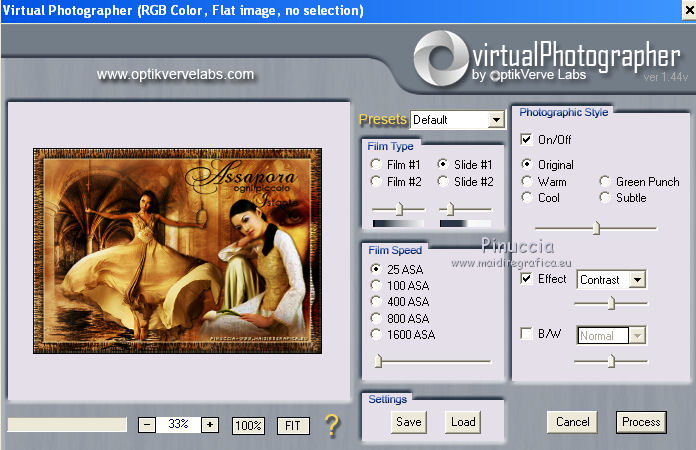The height and width of the screenshot is (450, 696).
Task: Zoom in with the plus button
Action: click(210, 425)
